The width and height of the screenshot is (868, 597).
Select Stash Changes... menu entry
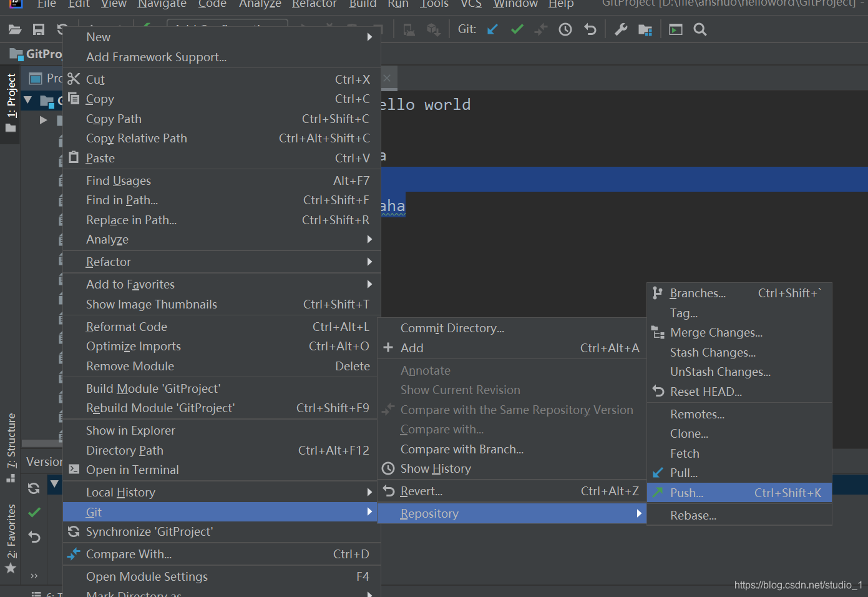pos(739,352)
